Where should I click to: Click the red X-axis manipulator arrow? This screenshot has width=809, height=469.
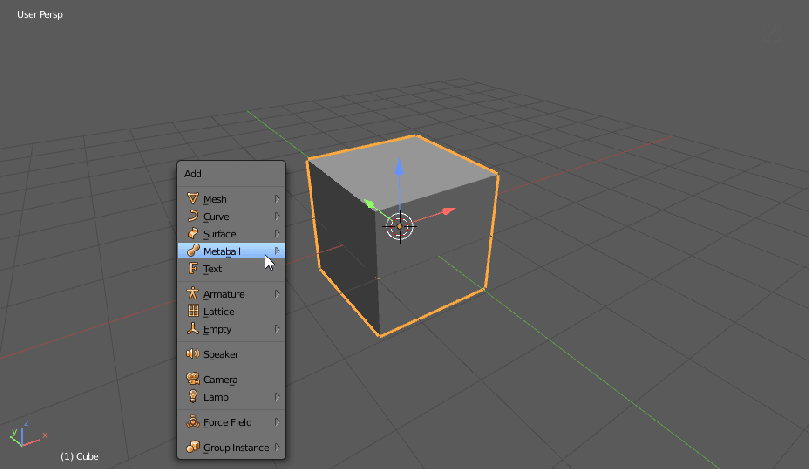click(447, 211)
